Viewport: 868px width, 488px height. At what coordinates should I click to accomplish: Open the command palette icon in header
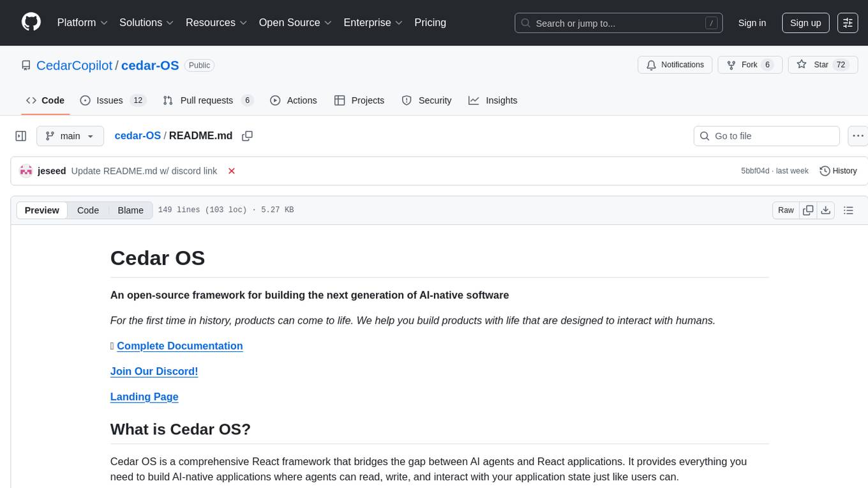click(x=848, y=22)
